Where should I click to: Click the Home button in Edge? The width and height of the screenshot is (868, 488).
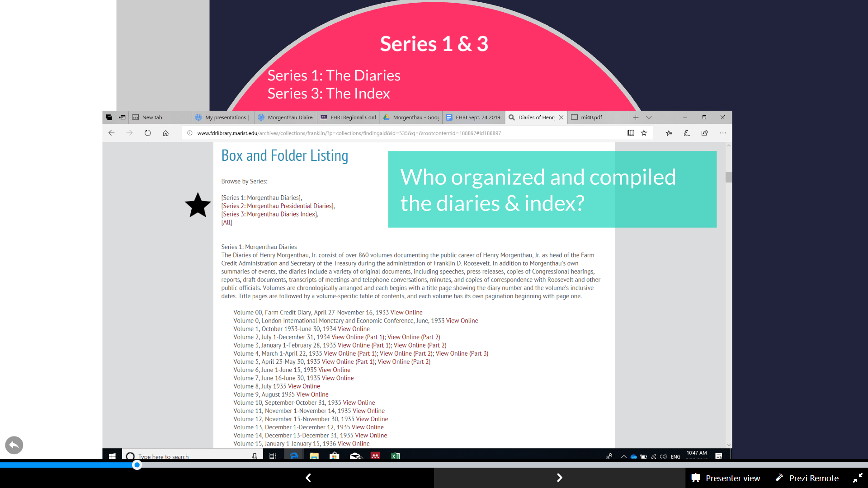click(x=165, y=133)
